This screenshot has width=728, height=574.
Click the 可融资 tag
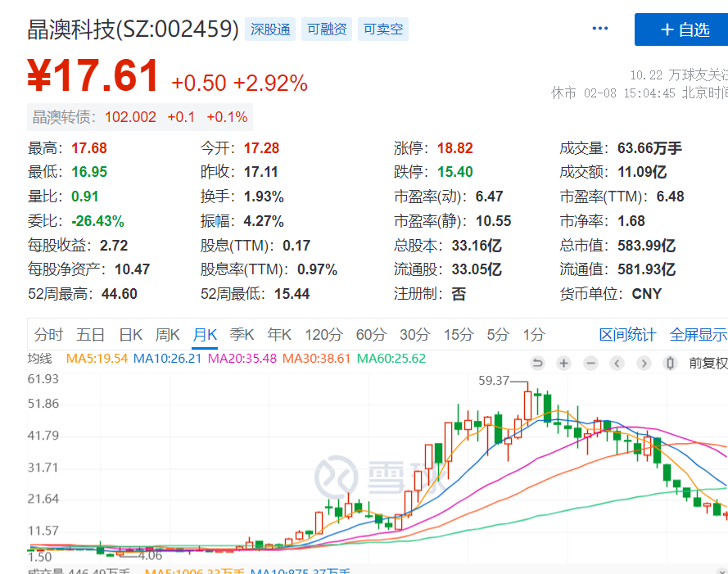click(x=327, y=29)
